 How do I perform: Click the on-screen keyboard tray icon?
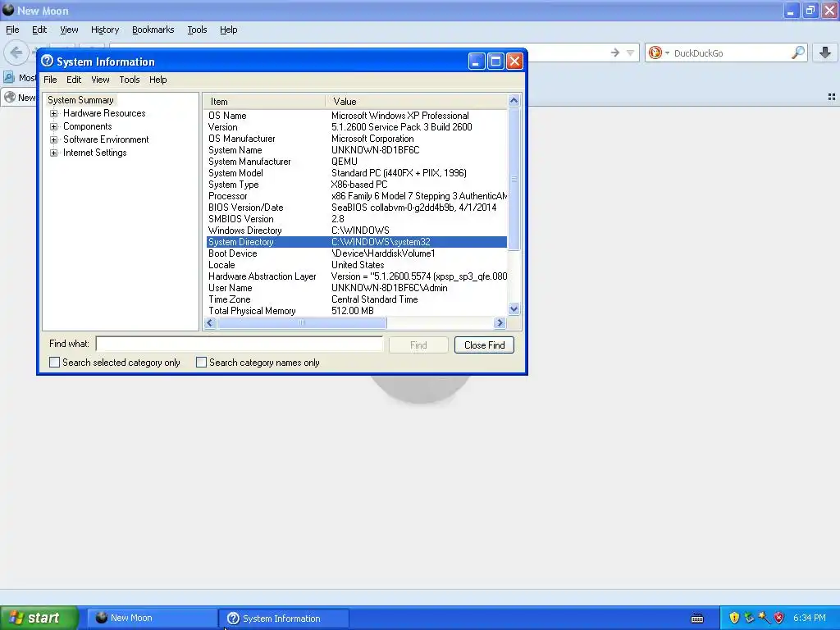pos(697,619)
